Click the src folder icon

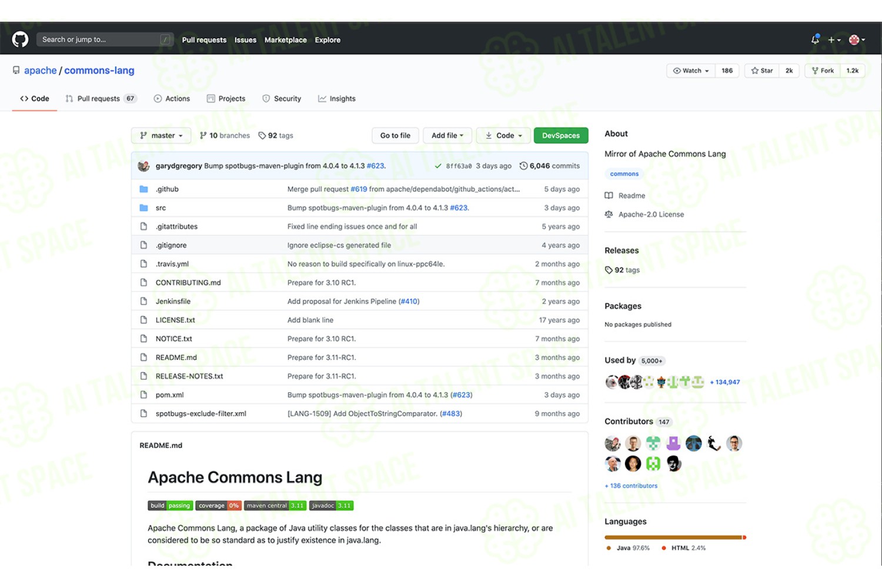(x=143, y=208)
